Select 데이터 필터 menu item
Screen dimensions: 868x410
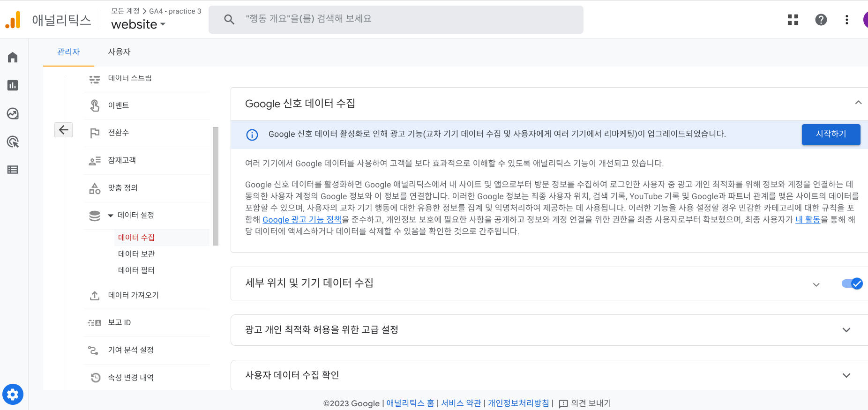click(162, 270)
